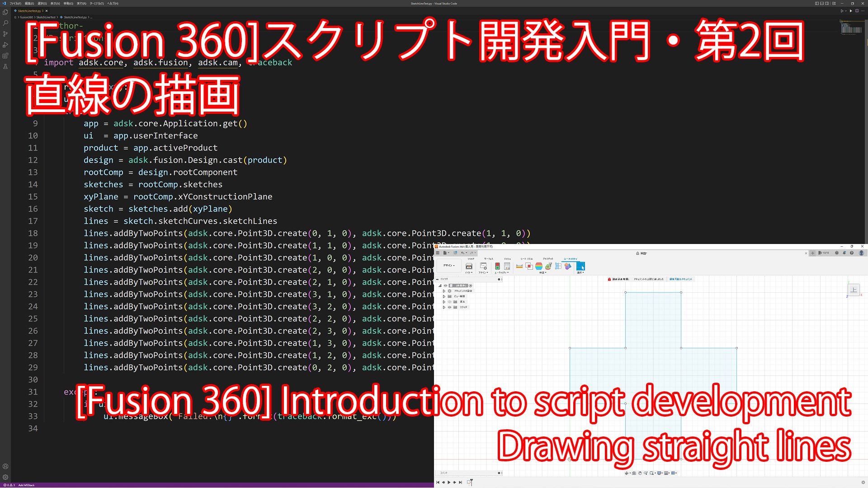Screen dimensions: 868x488
Task: Click the Orbit tool in the navigation bar
Action: [x=627, y=473]
